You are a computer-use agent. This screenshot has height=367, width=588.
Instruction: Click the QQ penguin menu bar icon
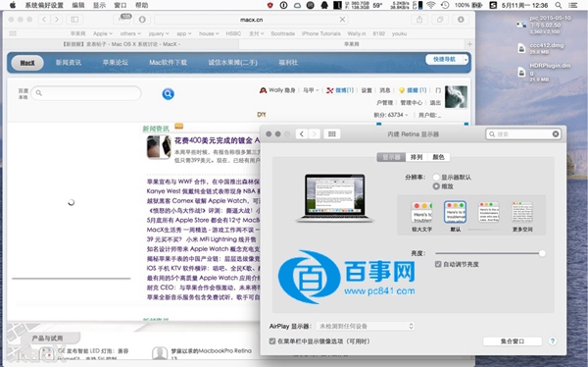coord(324,5)
